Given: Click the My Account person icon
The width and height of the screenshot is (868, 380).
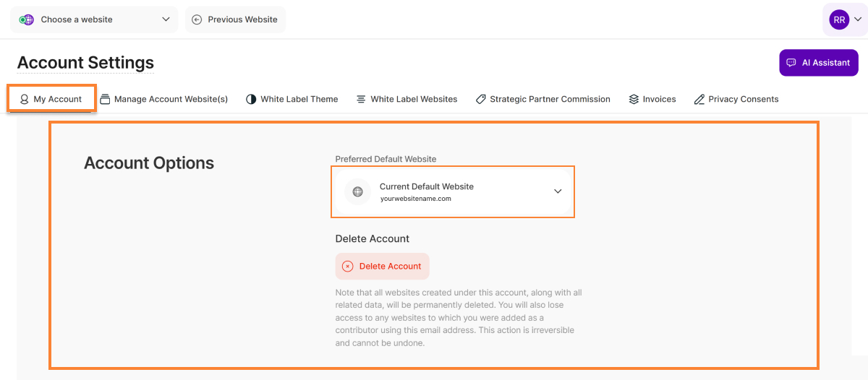Looking at the screenshot, I should pyautogui.click(x=25, y=99).
